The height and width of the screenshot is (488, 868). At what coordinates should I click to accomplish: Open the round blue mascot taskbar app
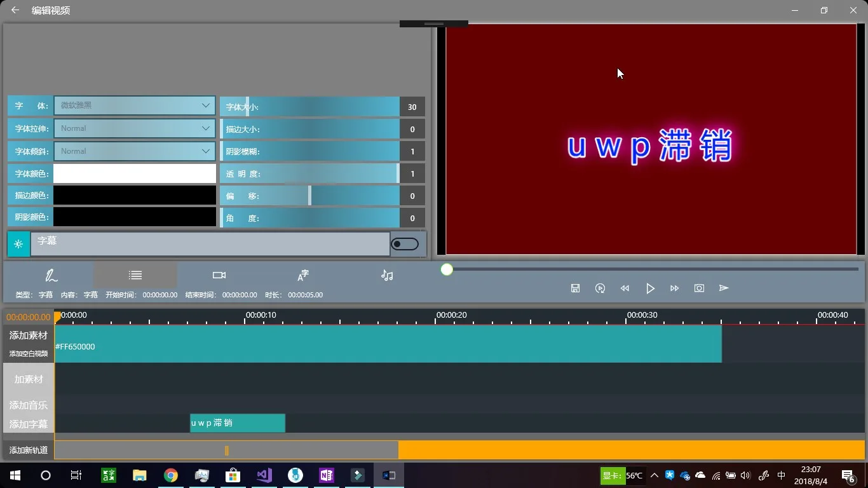295,475
